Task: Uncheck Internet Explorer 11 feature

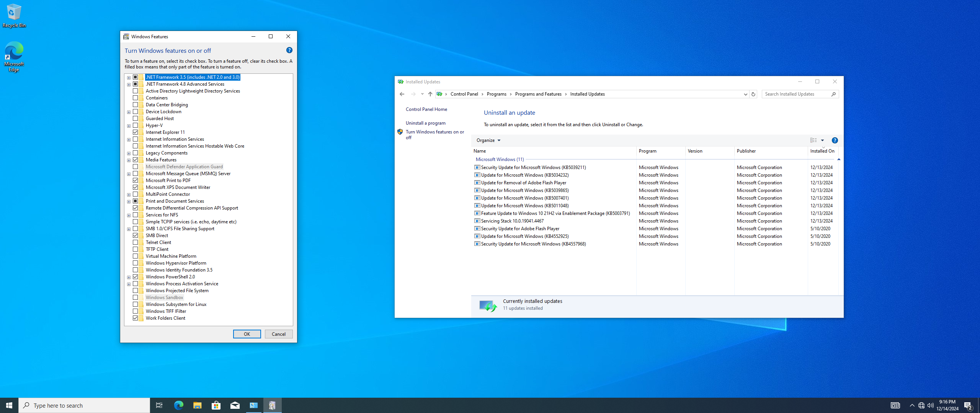Action: click(x=136, y=132)
